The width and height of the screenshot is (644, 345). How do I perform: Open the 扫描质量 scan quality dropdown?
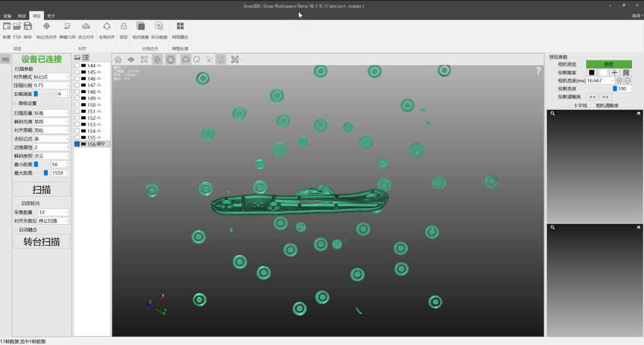tap(51, 113)
